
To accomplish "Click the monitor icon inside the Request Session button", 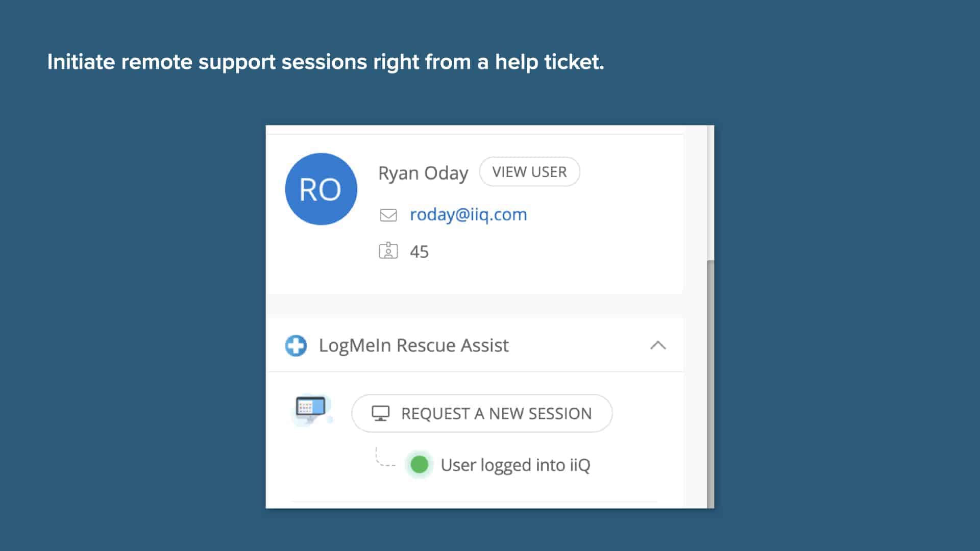I will click(x=380, y=413).
